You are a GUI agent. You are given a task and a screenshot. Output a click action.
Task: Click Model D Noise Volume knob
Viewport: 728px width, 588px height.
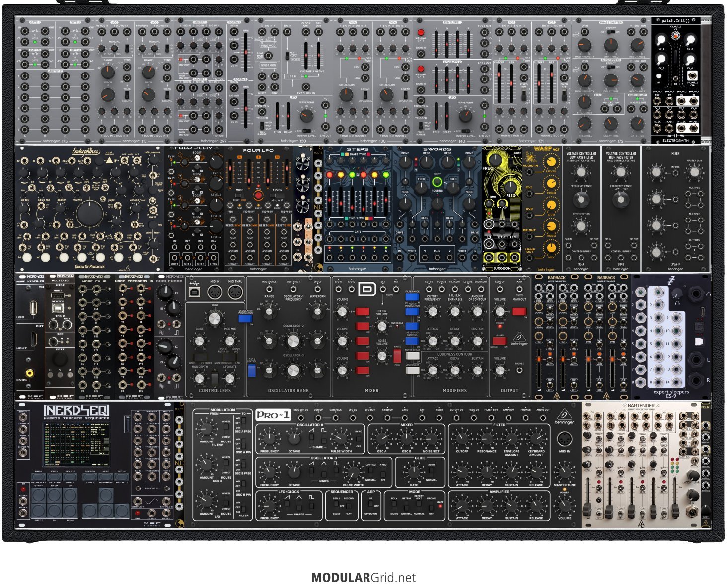[381, 356]
